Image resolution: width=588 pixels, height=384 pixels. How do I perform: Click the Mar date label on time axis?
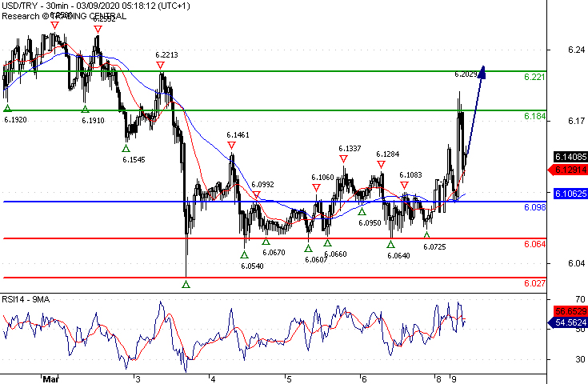pos(50,379)
